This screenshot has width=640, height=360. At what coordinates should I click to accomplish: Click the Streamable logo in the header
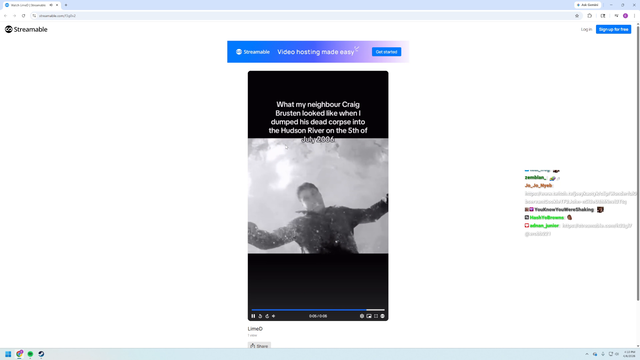(26, 29)
